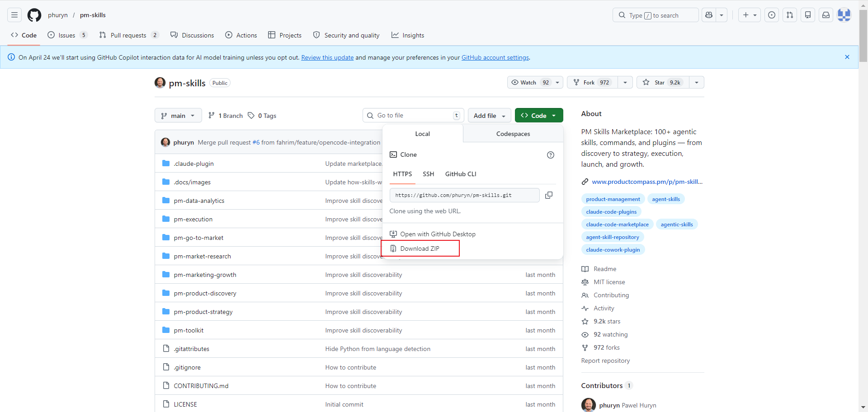This screenshot has width=868, height=412.
Task: Open the repositories icon in header
Action: pos(808,15)
